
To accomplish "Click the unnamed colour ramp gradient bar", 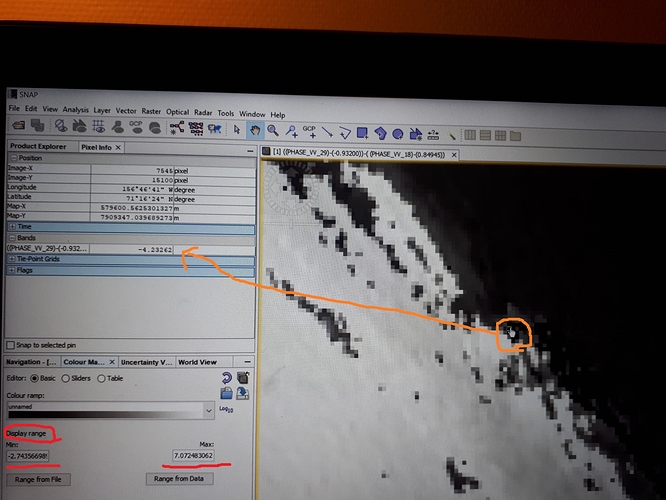I will (105, 414).
